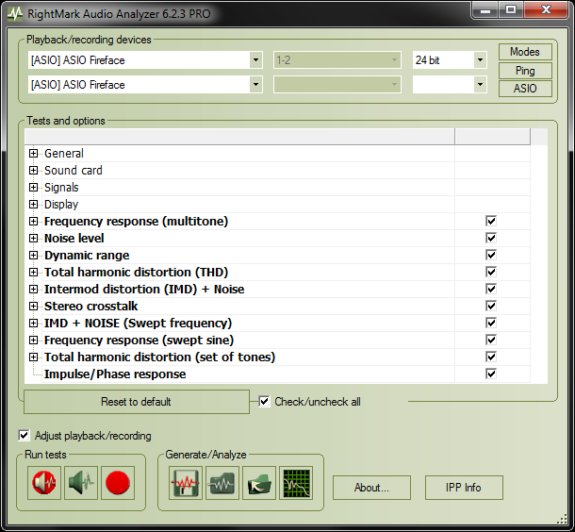575x532 pixels.
Task: Uncheck the Noise level test
Action: point(491,238)
